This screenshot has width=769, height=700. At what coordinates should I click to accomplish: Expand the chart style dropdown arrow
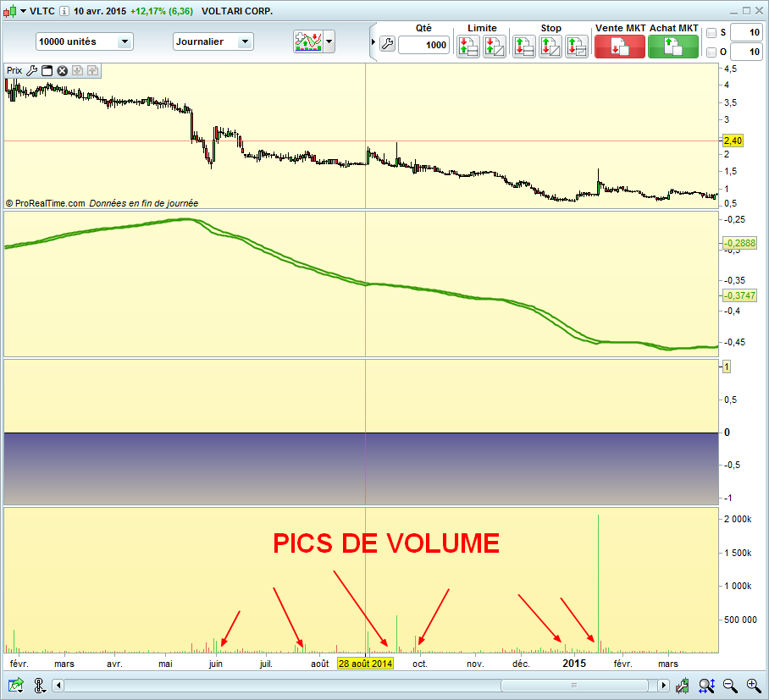[x=329, y=41]
